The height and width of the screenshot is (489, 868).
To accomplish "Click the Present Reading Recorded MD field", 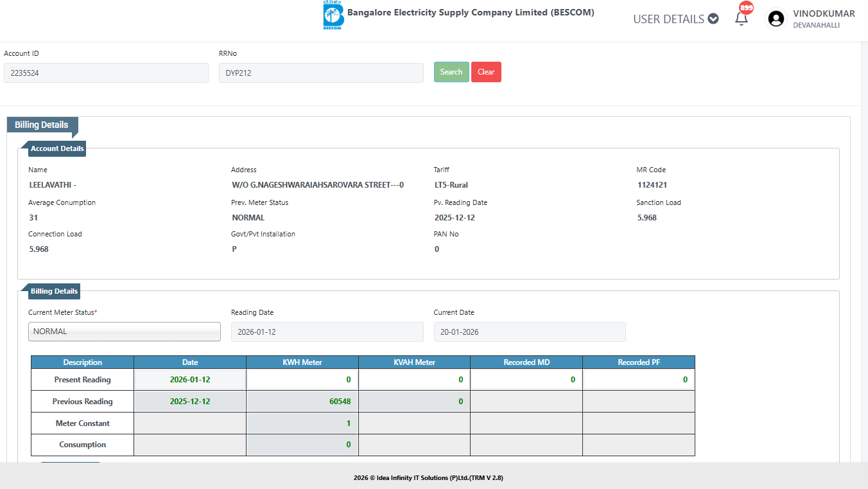I will pos(526,380).
